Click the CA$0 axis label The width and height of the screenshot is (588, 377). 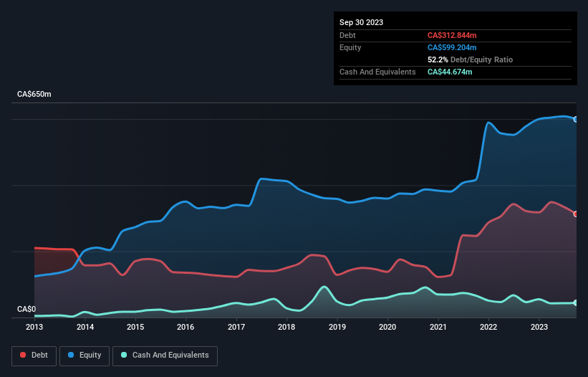pos(26,309)
